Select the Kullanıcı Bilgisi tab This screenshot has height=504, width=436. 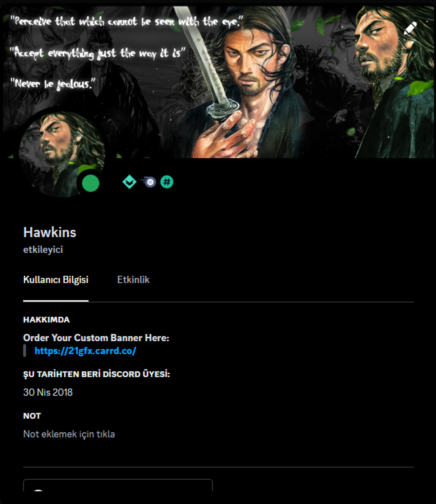pyautogui.click(x=56, y=280)
